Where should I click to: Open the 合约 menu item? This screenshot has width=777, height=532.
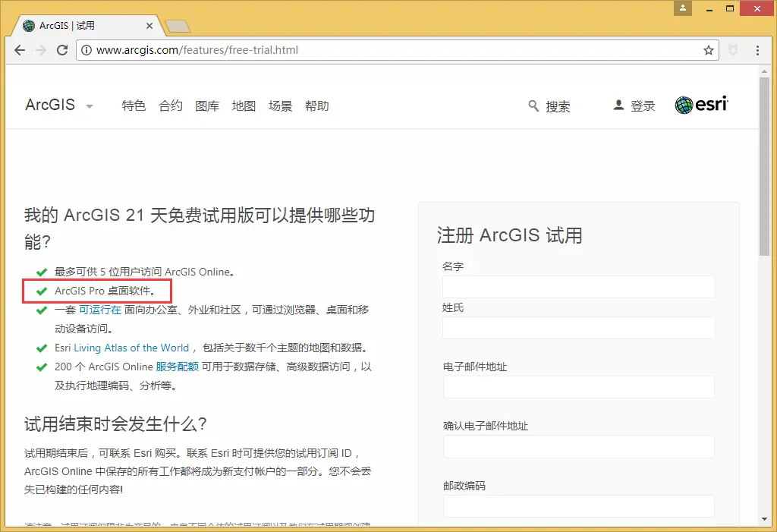171,105
